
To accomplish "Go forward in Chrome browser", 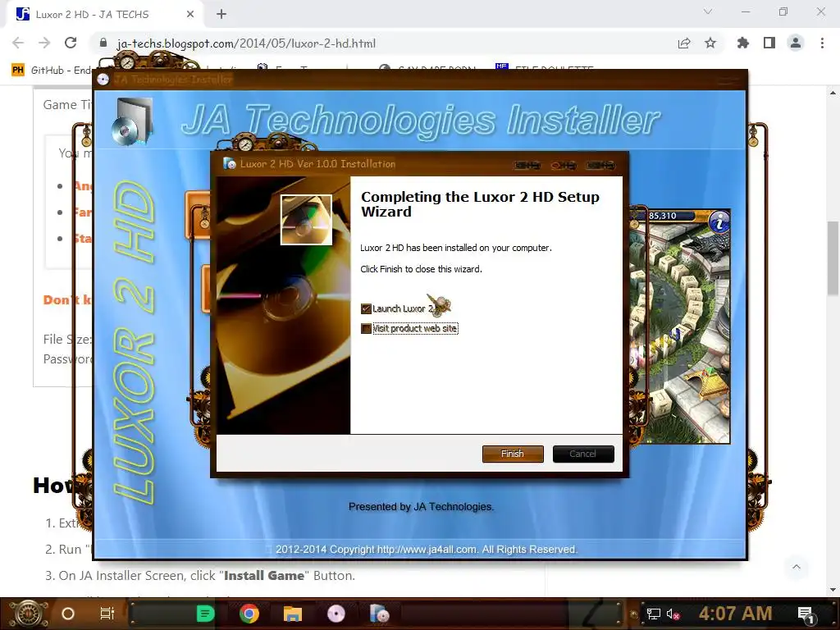I will pyautogui.click(x=44, y=43).
